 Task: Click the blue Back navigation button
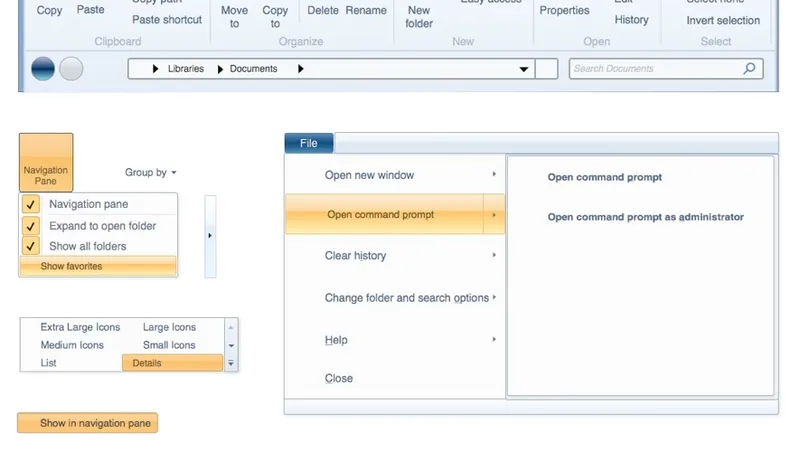[x=43, y=68]
